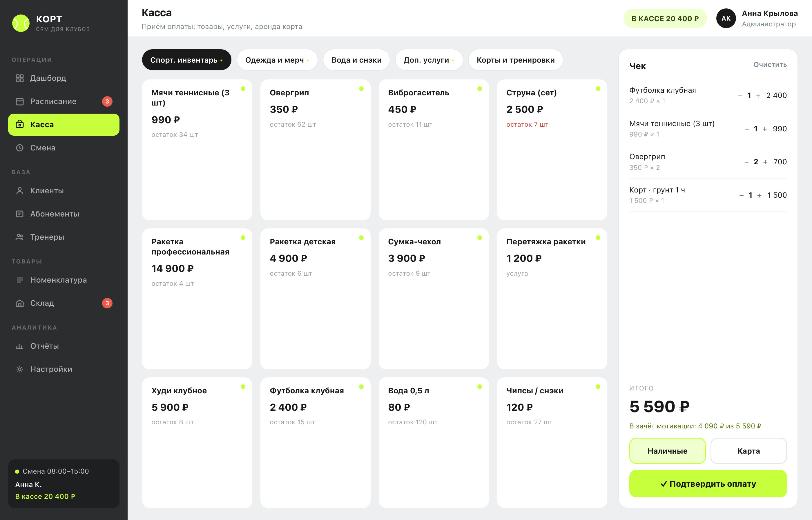Decrease Футболка клубная quantity with minus

(x=740, y=96)
